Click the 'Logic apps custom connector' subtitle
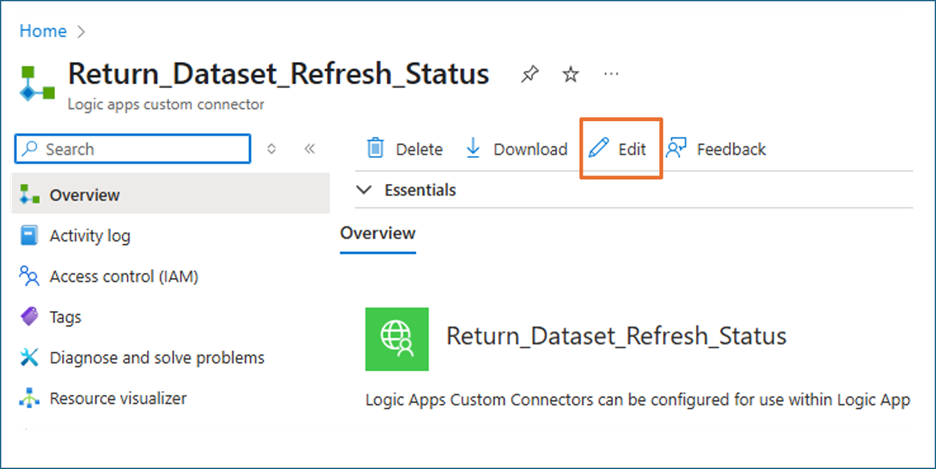The image size is (936, 469). [165, 104]
